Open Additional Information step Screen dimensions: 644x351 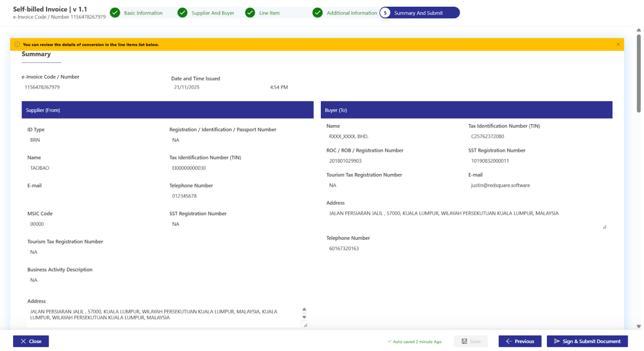click(351, 13)
